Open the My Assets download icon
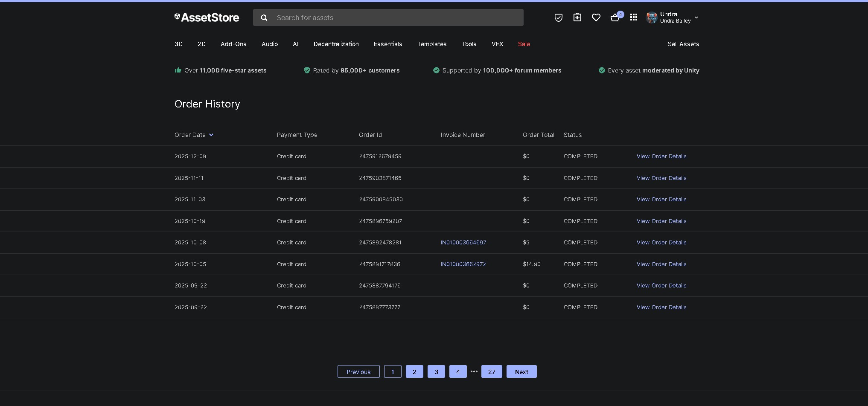The width and height of the screenshot is (868, 406). [x=577, y=17]
